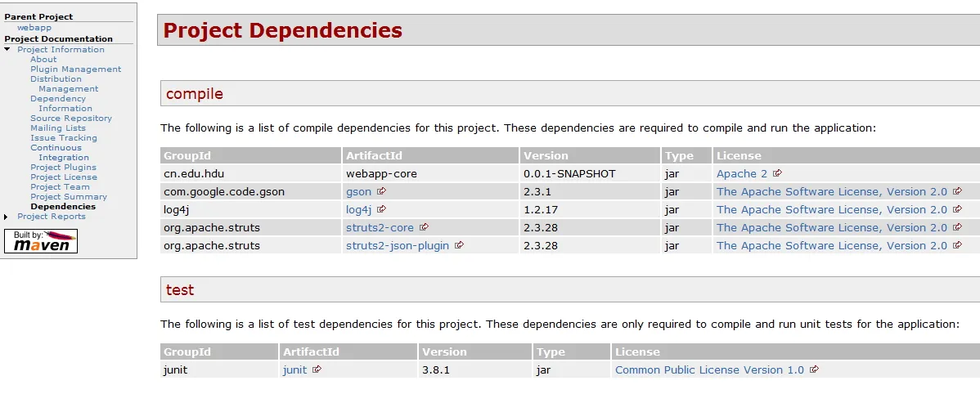The height and width of the screenshot is (394, 980).
Task: Click external link icon beside Apache 2 license
Action: (778, 173)
